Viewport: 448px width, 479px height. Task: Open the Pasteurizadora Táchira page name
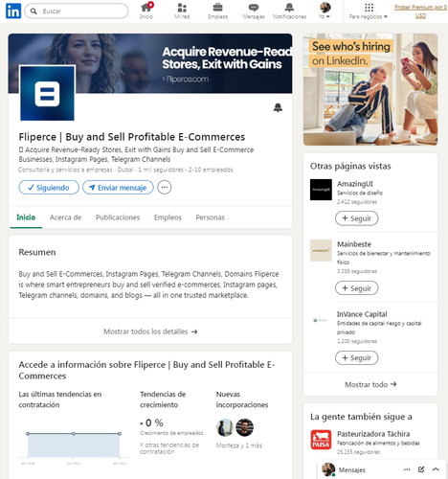click(x=373, y=434)
